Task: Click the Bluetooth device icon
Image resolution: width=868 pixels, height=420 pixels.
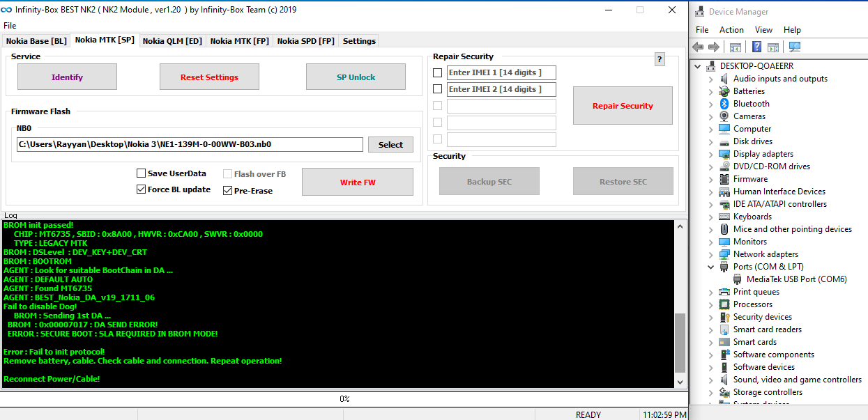Action: tap(724, 104)
